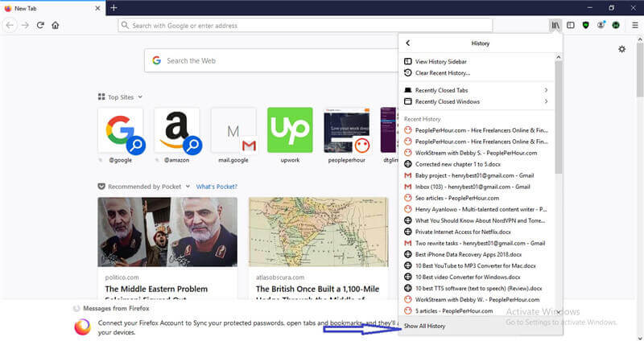
Task: Open the upwork top site tile
Action: click(x=290, y=130)
